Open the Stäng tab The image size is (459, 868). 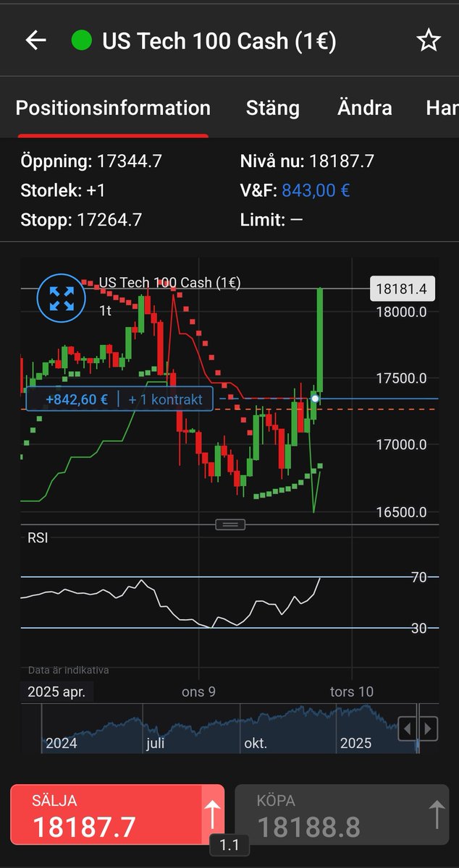click(x=273, y=108)
